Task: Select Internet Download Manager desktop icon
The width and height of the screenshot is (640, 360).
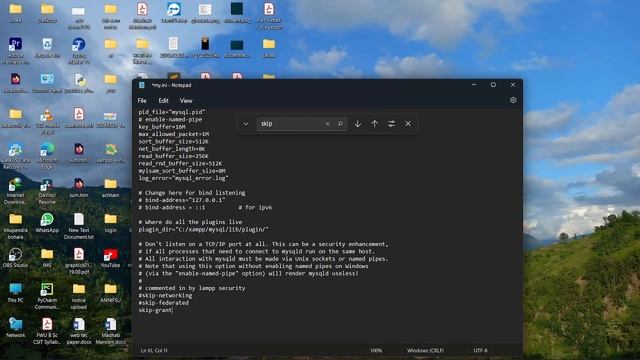Action: [x=16, y=191]
